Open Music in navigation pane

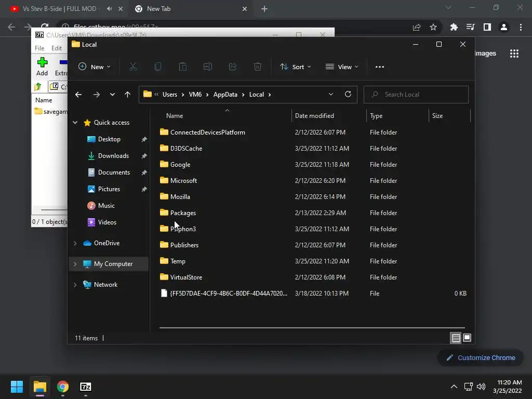[x=106, y=206]
